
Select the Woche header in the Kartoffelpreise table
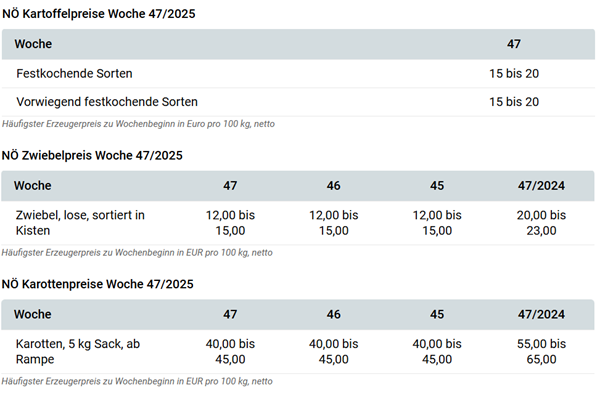tap(33, 44)
